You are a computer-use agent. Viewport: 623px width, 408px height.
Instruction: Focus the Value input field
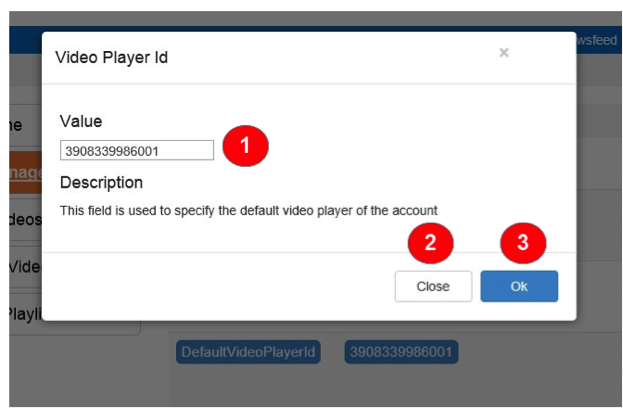click(137, 150)
